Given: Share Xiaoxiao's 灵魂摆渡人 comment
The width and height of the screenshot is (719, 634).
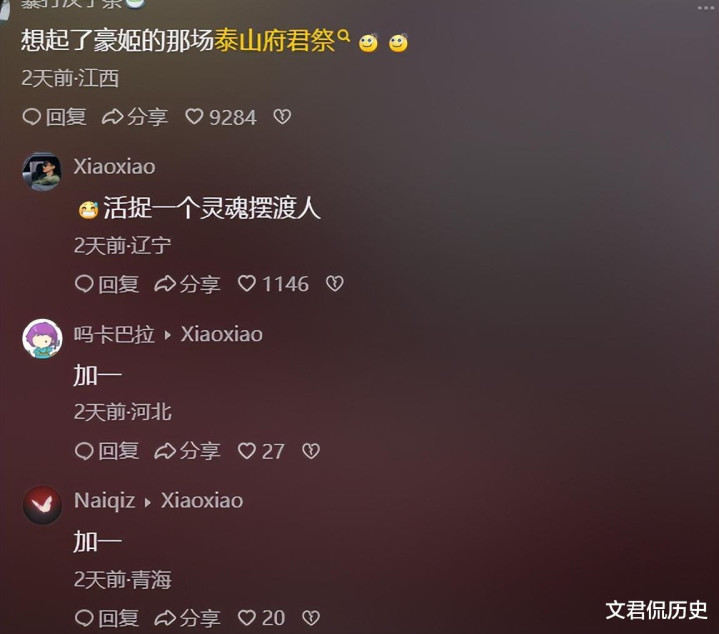Looking at the screenshot, I should 187,284.
